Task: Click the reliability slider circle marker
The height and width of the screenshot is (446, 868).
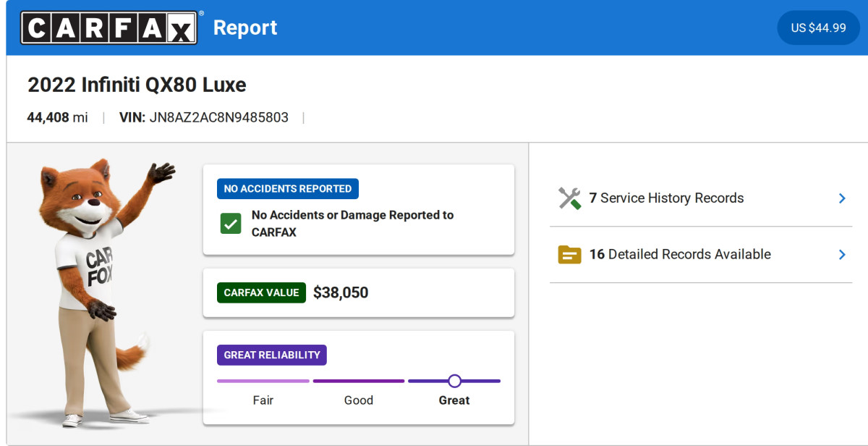Action: click(x=454, y=381)
